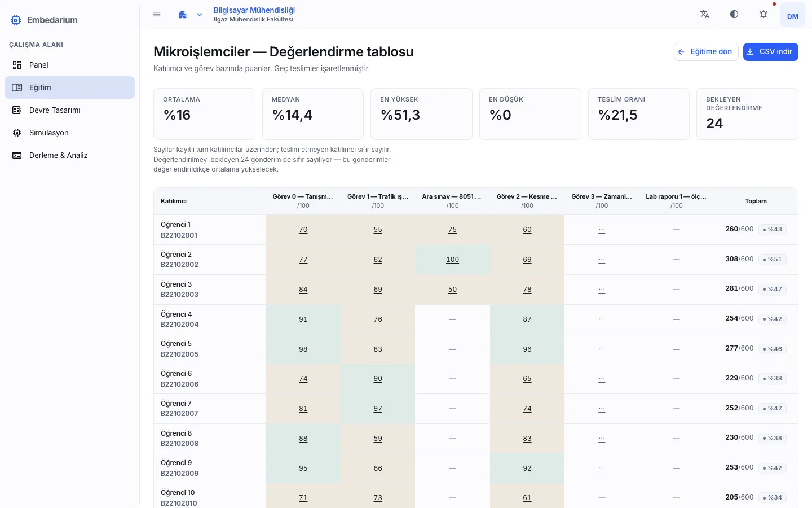This screenshot has width=812, height=508.
Task: Open Öğrenci 5's Görev 2 score 96
Action: [x=527, y=349]
